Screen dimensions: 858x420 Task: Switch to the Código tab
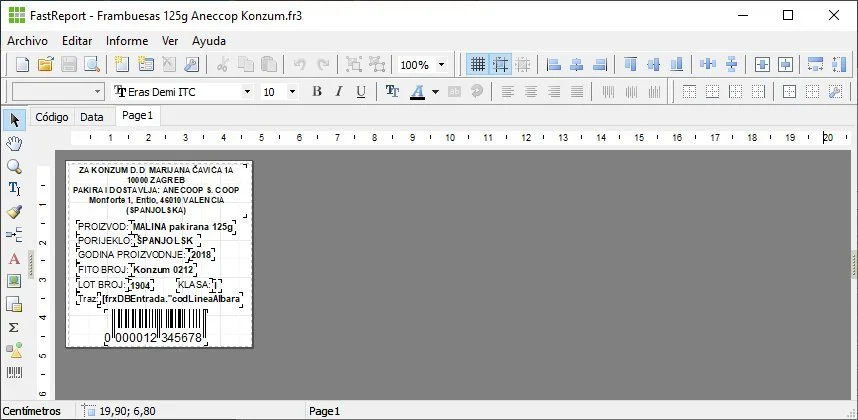click(52, 117)
